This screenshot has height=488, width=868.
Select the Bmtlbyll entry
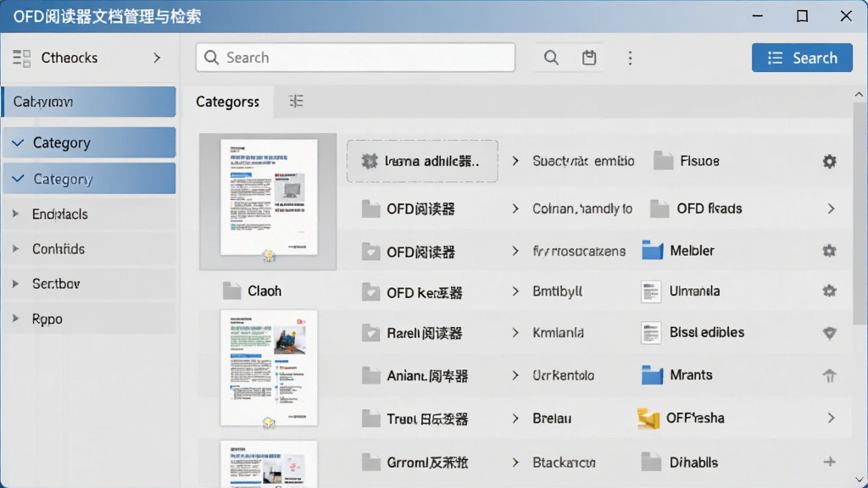pos(558,291)
